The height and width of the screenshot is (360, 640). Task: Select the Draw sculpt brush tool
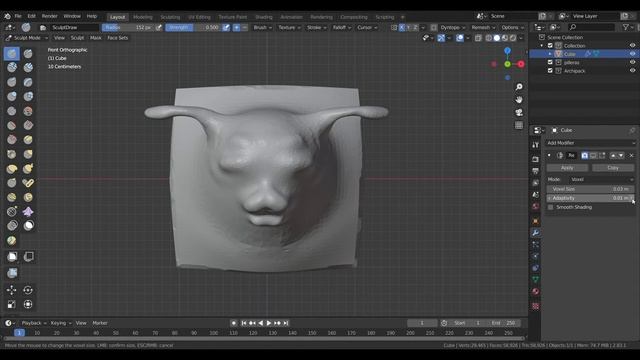12,53
